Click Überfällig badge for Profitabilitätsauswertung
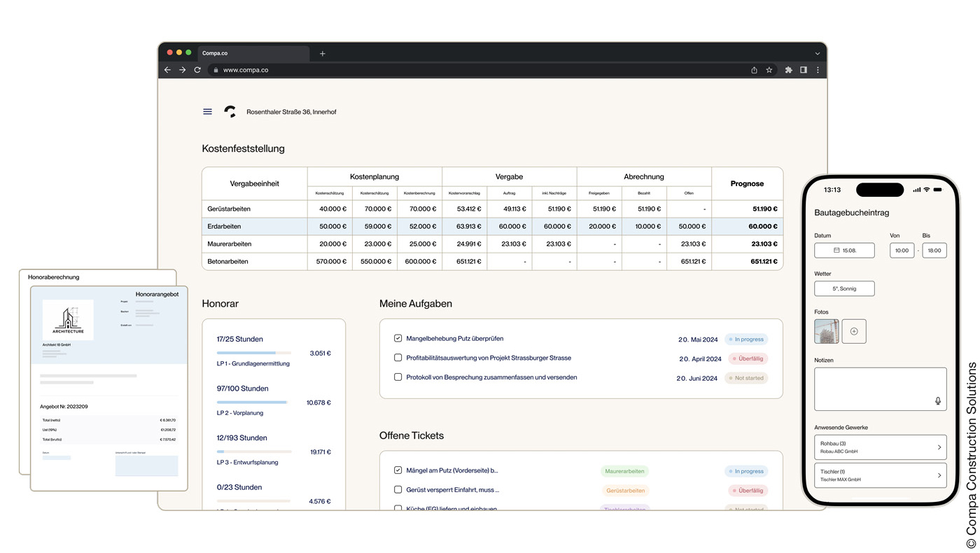 pyautogui.click(x=748, y=358)
